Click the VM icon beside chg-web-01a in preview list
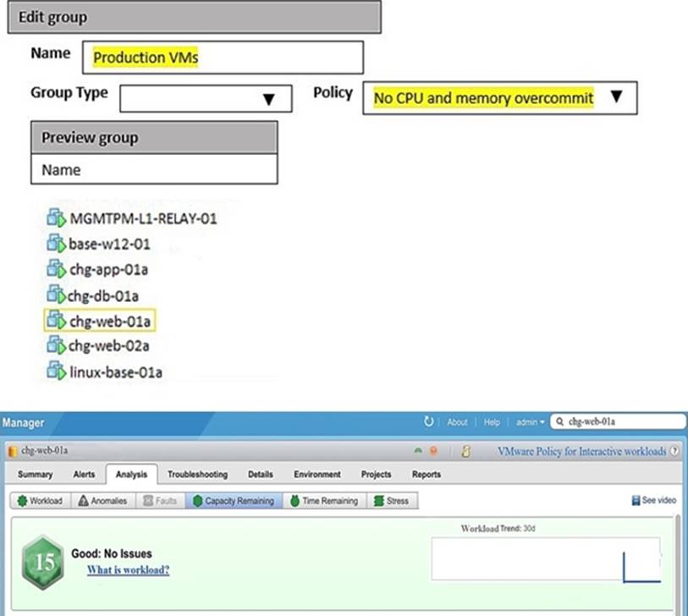 point(56,320)
